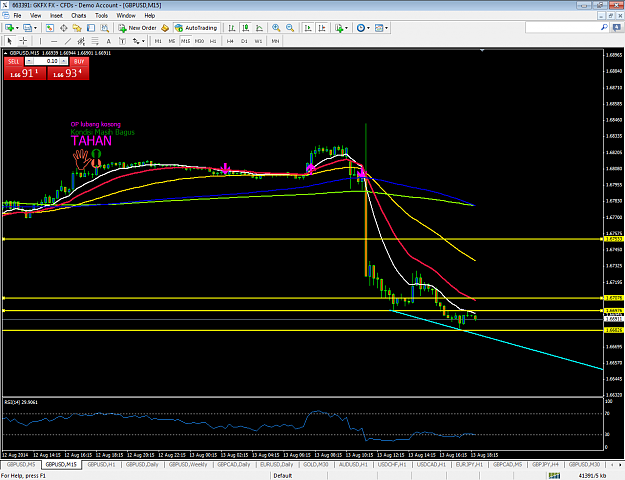Open the Market Watch panel icon
The height and width of the screenshot is (480, 625).
pos(49,28)
